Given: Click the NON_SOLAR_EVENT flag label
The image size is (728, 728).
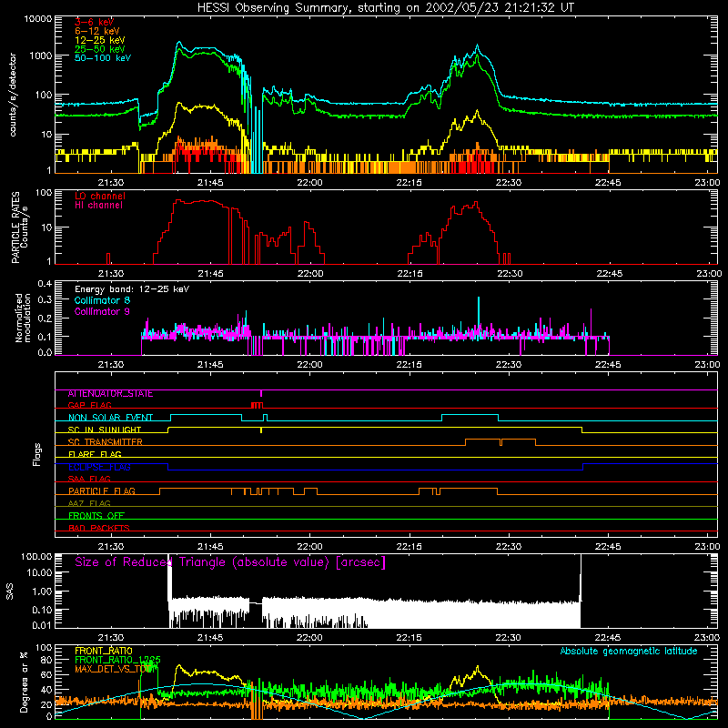Looking at the screenshot, I should pos(110,418).
